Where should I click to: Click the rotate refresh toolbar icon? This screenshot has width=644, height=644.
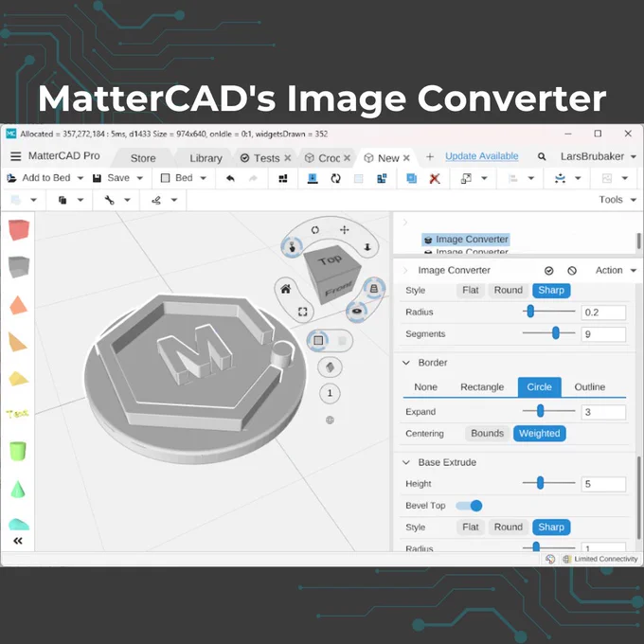[x=335, y=178]
